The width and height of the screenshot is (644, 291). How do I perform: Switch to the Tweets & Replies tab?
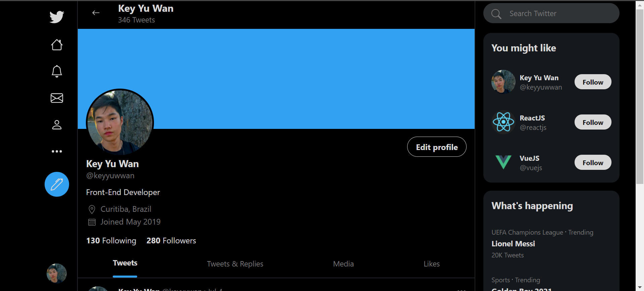235,264
